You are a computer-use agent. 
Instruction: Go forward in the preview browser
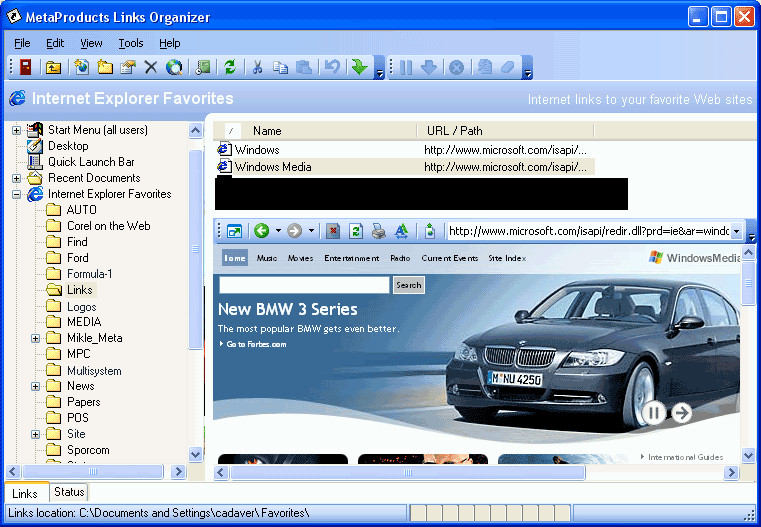[x=295, y=231]
